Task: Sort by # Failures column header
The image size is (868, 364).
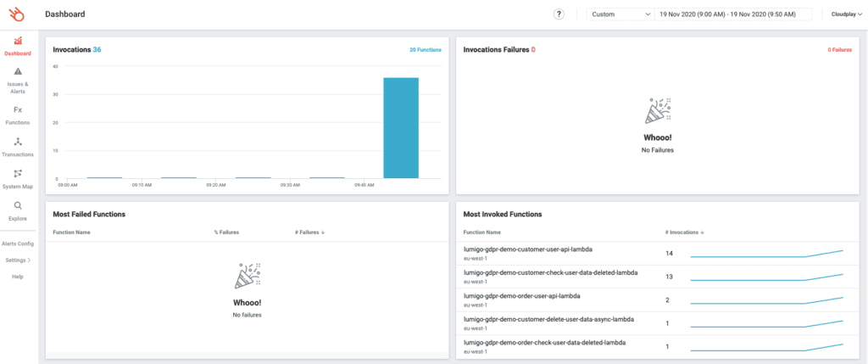Action: click(309, 232)
